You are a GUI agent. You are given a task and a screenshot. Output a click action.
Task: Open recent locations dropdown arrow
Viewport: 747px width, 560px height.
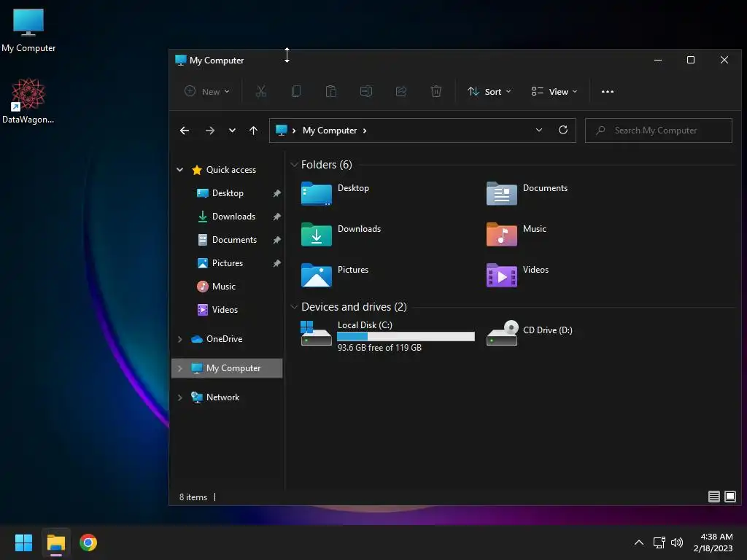(x=232, y=131)
